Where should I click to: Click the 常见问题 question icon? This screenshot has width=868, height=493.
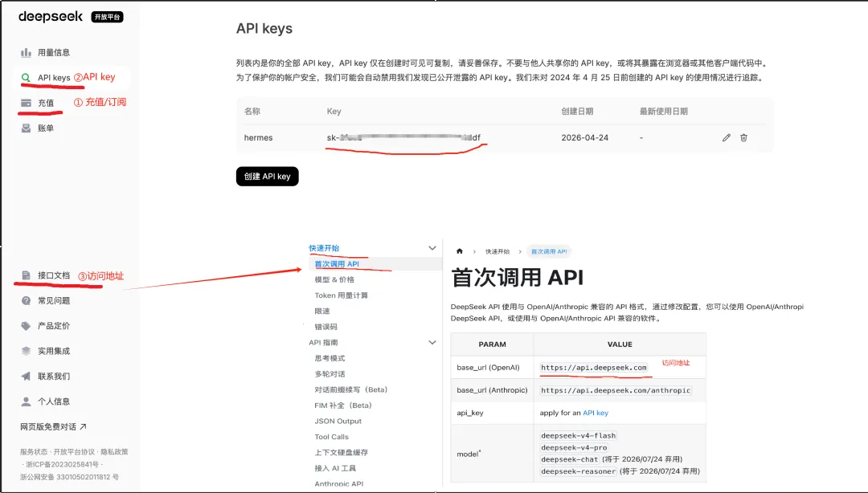pos(26,300)
